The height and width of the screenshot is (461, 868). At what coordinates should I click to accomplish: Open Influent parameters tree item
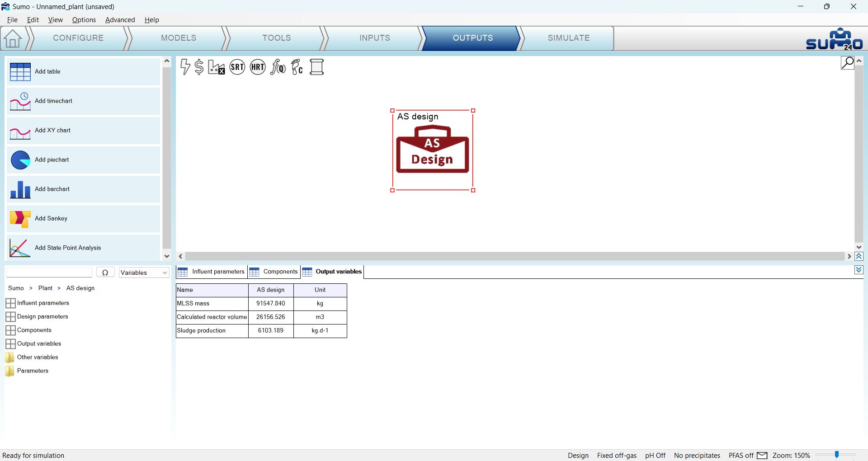point(38,303)
